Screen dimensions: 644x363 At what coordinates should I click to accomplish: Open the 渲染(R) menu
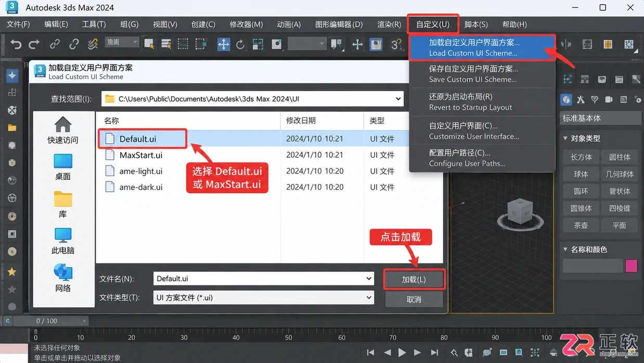pos(389,24)
